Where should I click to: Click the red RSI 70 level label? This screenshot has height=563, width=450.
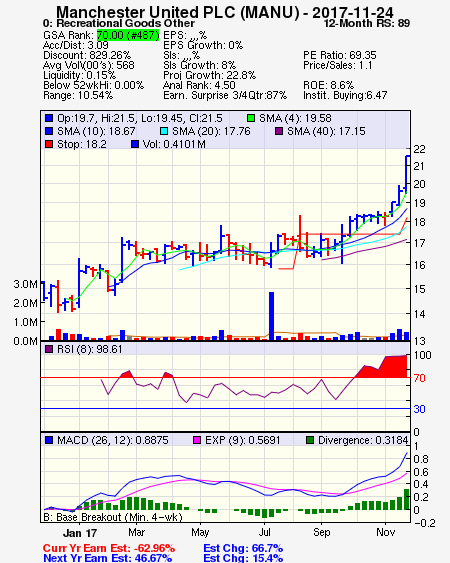(x=419, y=378)
